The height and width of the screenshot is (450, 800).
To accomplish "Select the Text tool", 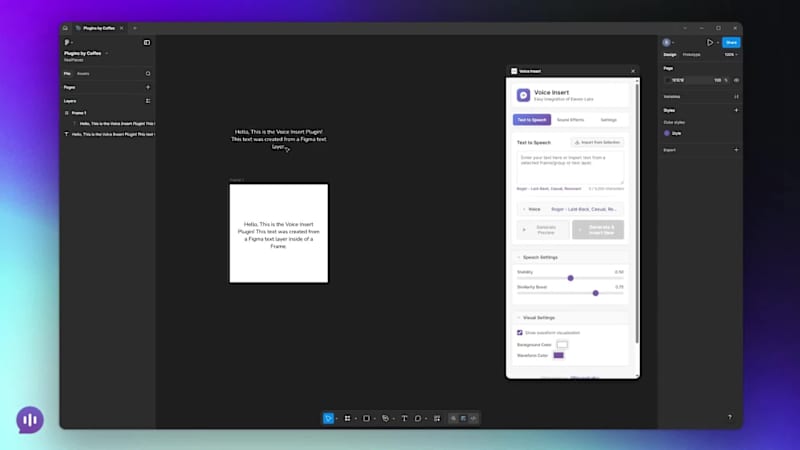I will click(x=405, y=418).
